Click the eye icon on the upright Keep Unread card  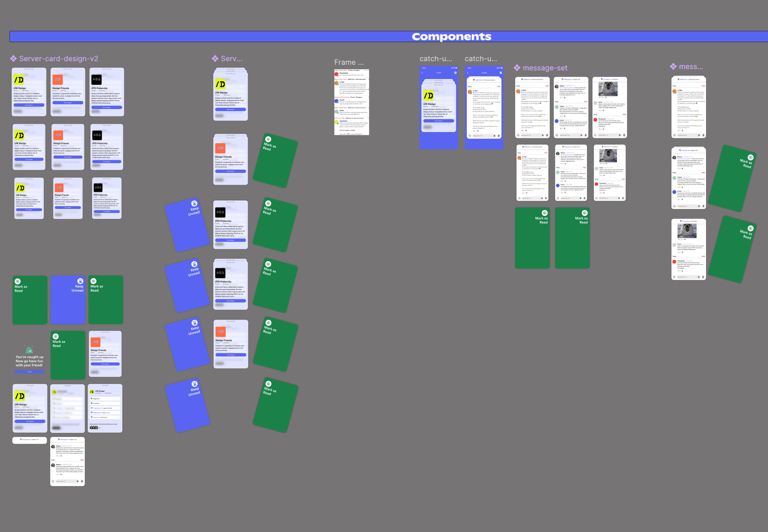click(80, 281)
